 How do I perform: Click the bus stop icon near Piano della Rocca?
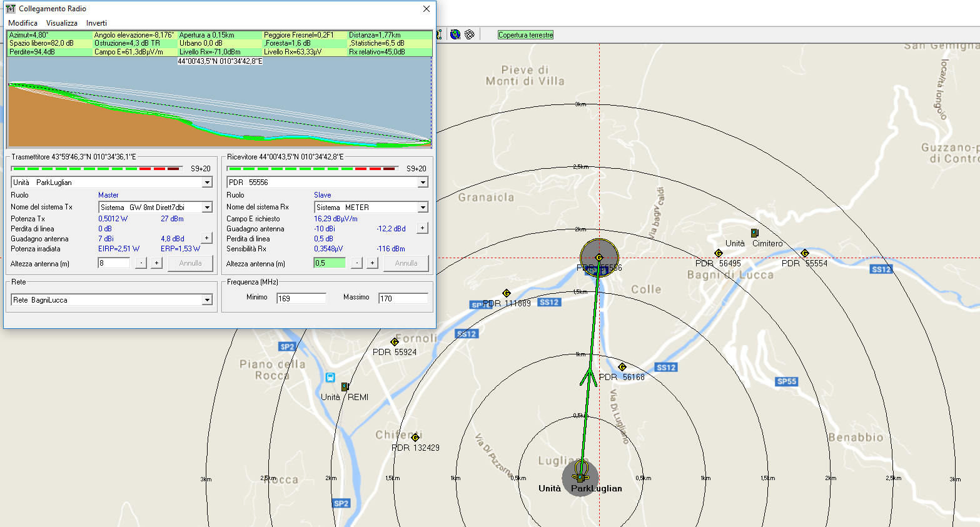pyautogui.click(x=330, y=377)
